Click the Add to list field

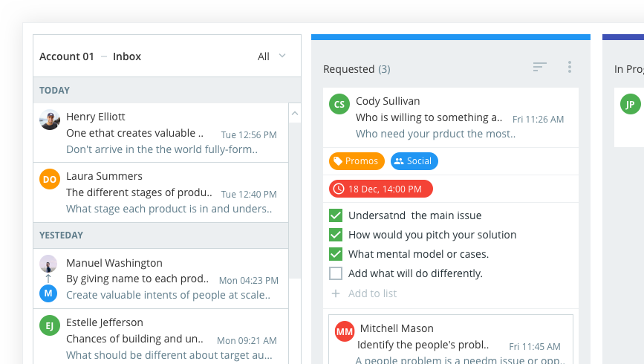click(x=372, y=293)
